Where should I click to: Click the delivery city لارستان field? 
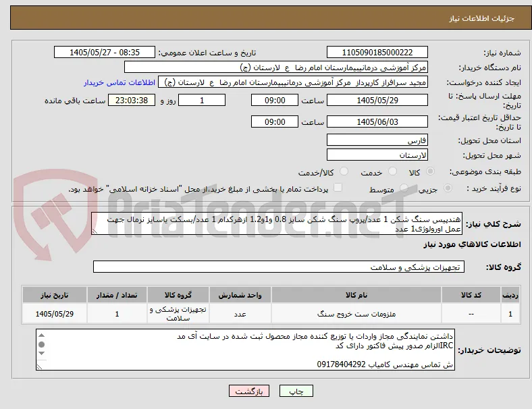pyautogui.click(x=377, y=155)
